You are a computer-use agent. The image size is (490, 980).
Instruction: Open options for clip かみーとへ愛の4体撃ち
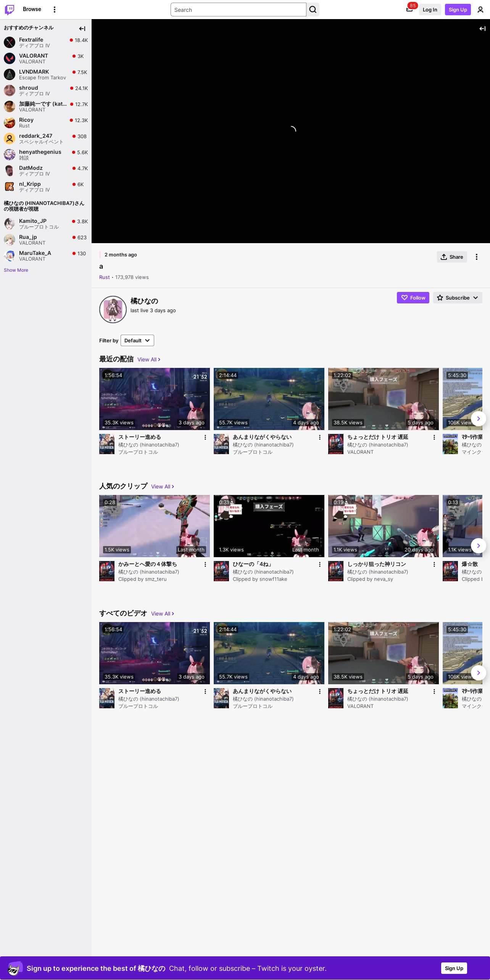click(x=205, y=564)
